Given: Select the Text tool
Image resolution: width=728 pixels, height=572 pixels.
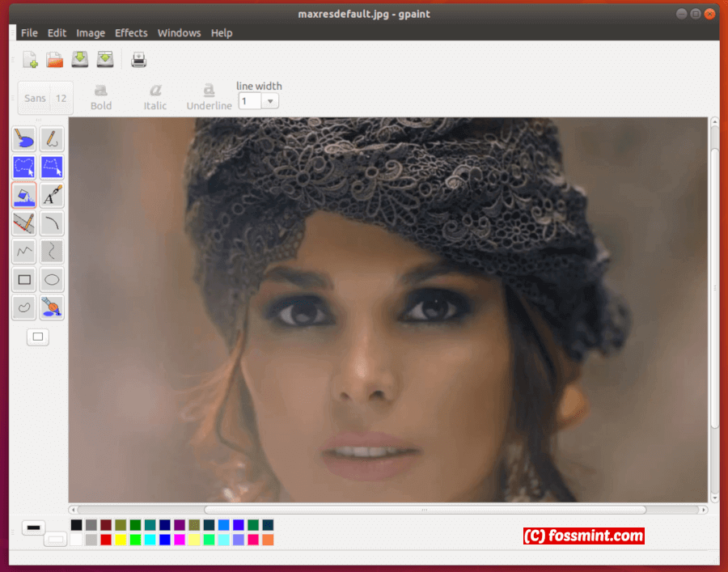Looking at the screenshot, I should [x=52, y=195].
